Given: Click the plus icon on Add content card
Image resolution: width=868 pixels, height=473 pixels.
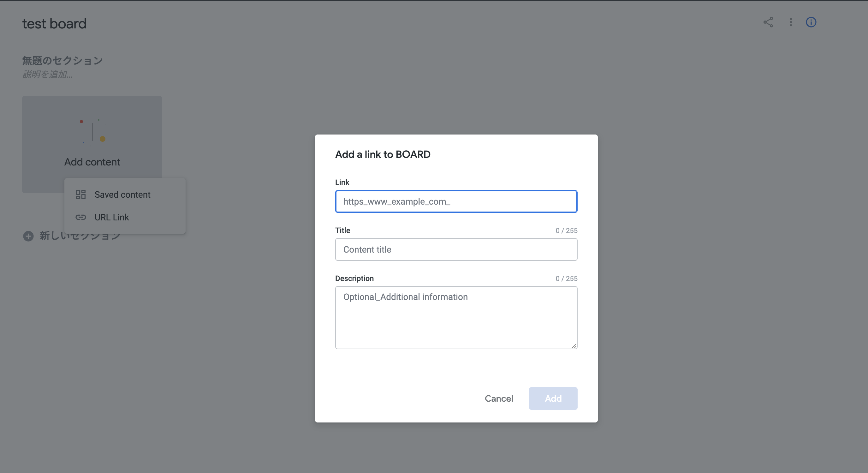Looking at the screenshot, I should click(x=92, y=131).
